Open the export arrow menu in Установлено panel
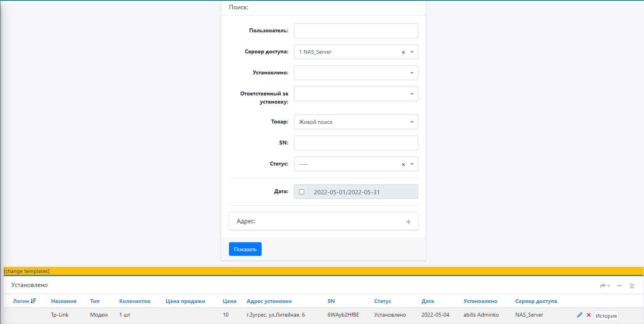Screen dimensions: 644x324 click(x=605, y=286)
